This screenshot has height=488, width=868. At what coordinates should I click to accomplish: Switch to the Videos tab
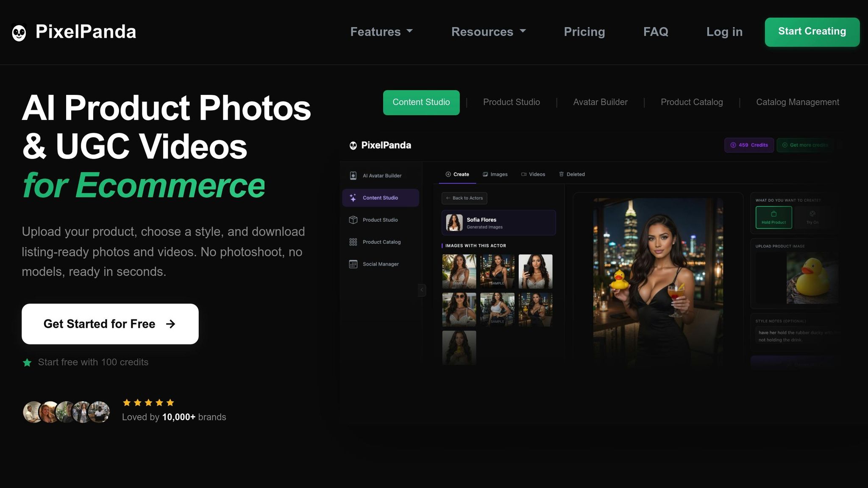point(533,174)
